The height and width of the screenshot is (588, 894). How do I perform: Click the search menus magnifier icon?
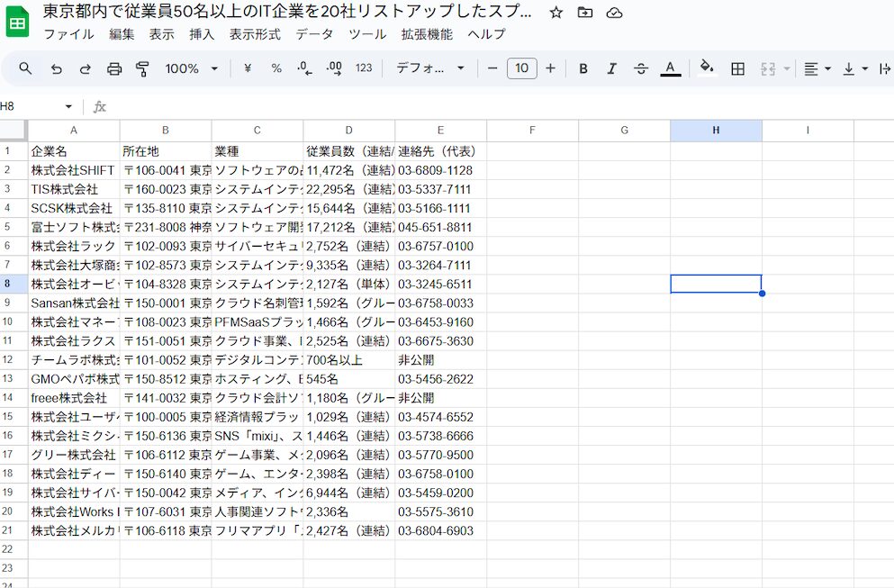(x=25, y=68)
